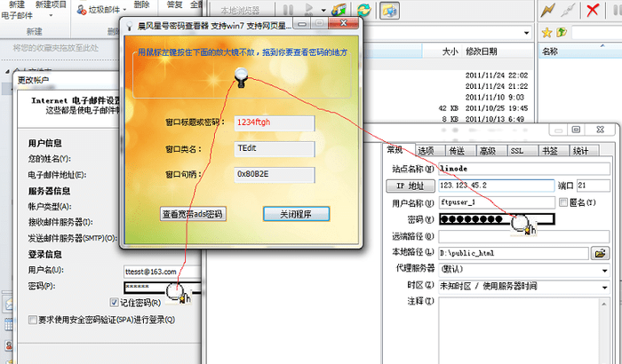The image size is (622, 364).
Task: Click the lightning bolt connect icon
Action: pyautogui.click(x=549, y=10)
